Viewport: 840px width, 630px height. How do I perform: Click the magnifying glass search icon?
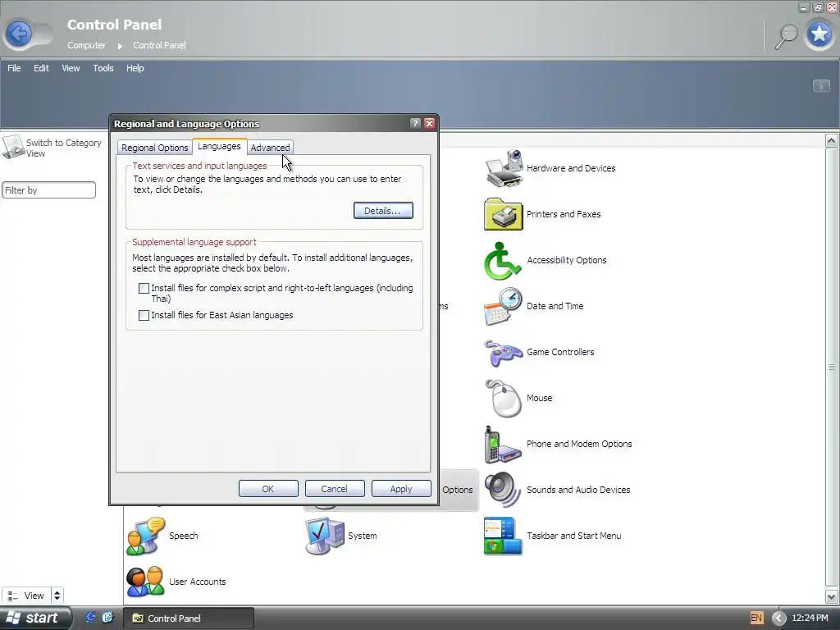tap(787, 36)
